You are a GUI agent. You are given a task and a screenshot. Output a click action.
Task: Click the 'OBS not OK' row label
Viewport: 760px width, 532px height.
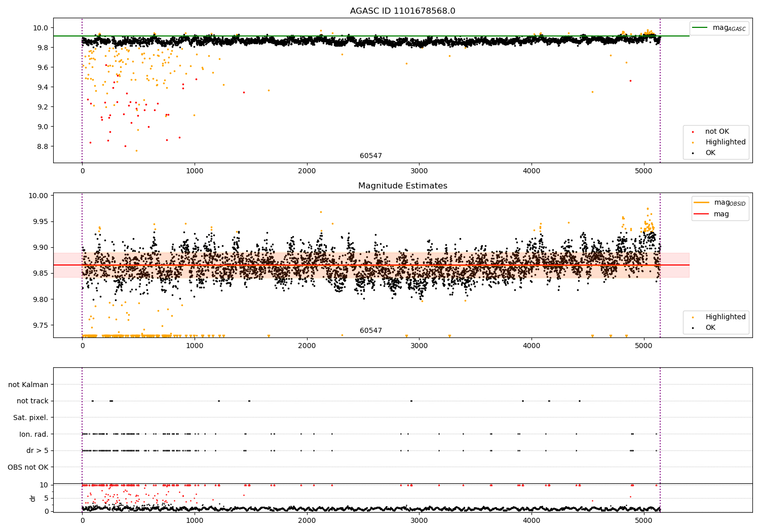click(28, 467)
